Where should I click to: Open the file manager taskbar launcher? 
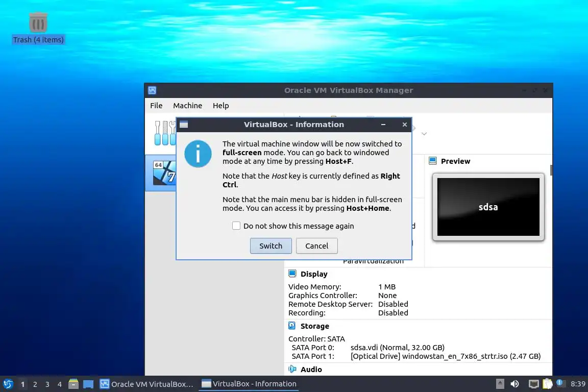(73, 384)
